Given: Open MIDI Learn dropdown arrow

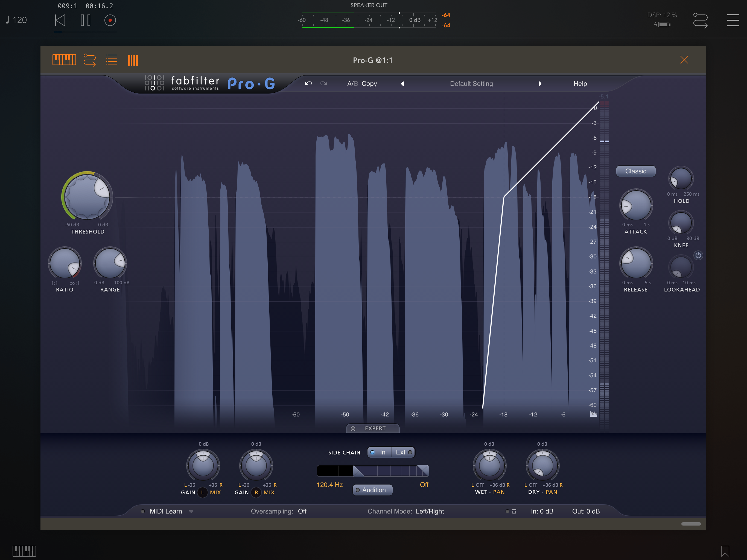Looking at the screenshot, I should pos(191,511).
